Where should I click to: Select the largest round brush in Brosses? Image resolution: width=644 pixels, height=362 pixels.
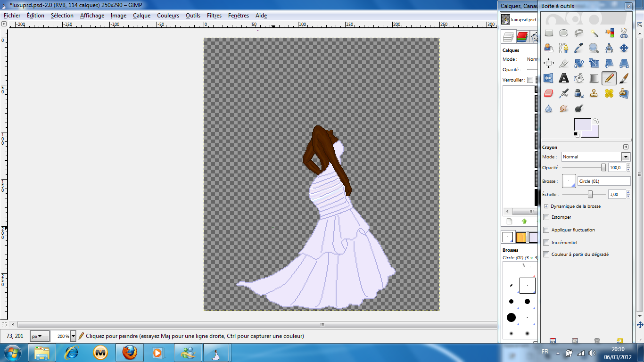pyautogui.click(x=511, y=318)
